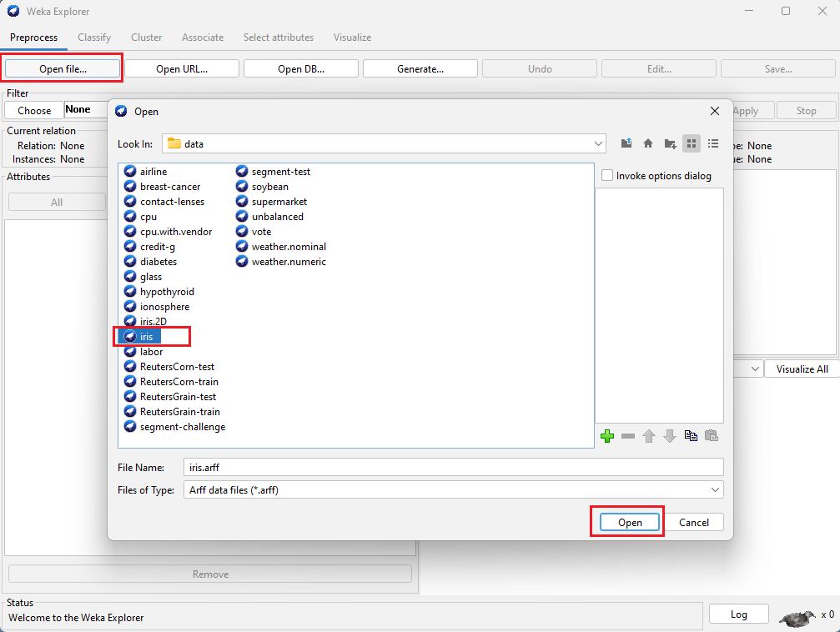Select the unbalanced file
840x632 pixels.
[269, 217]
